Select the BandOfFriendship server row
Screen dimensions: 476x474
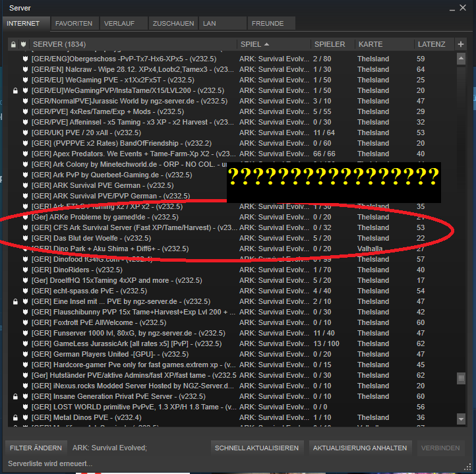tap(232, 143)
